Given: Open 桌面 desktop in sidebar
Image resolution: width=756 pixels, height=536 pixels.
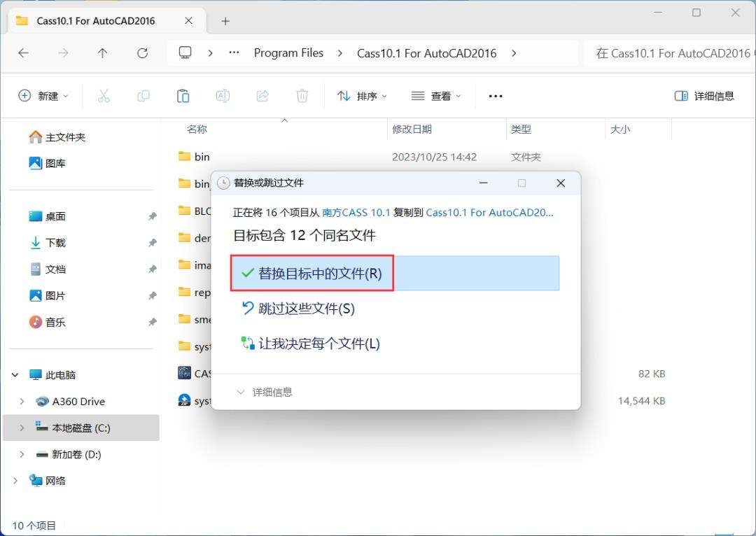Looking at the screenshot, I should 48,216.
